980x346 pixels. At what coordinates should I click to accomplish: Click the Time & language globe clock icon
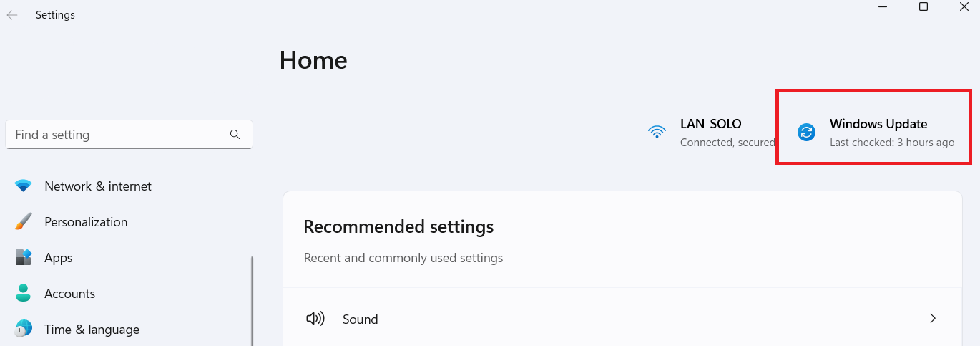click(x=24, y=330)
